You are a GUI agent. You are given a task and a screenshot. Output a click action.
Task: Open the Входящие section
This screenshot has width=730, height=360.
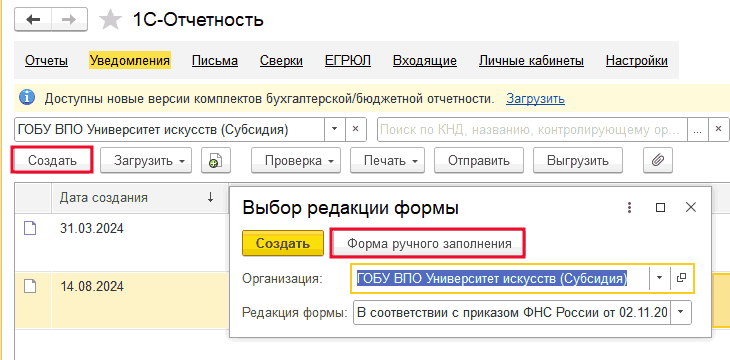click(425, 61)
